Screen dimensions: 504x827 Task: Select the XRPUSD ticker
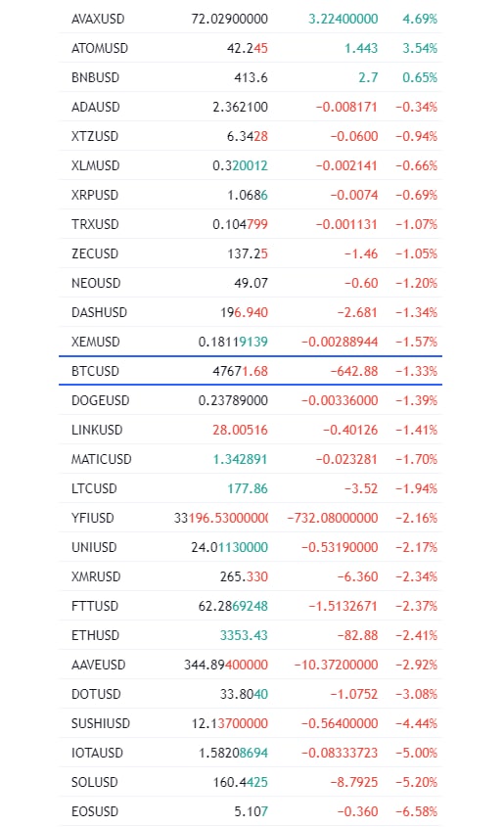click(95, 195)
